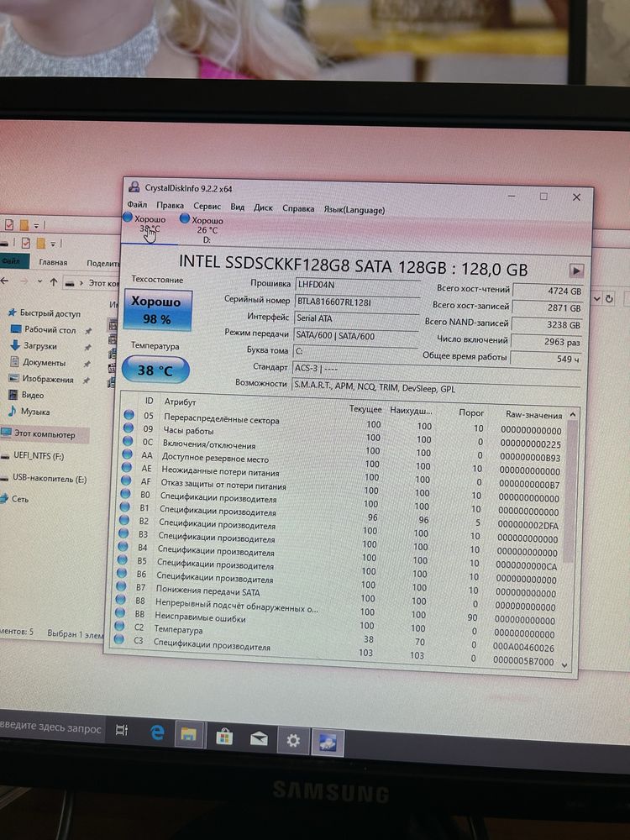Click the status circle of attribute 09
Screen dimensions: 630x840
128,428
